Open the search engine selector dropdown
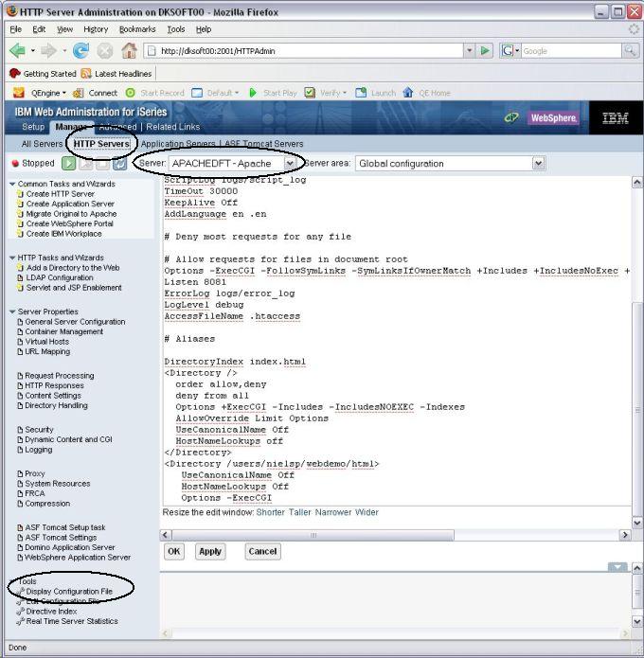The width and height of the screenshot is (644, 658). (510, 51)
